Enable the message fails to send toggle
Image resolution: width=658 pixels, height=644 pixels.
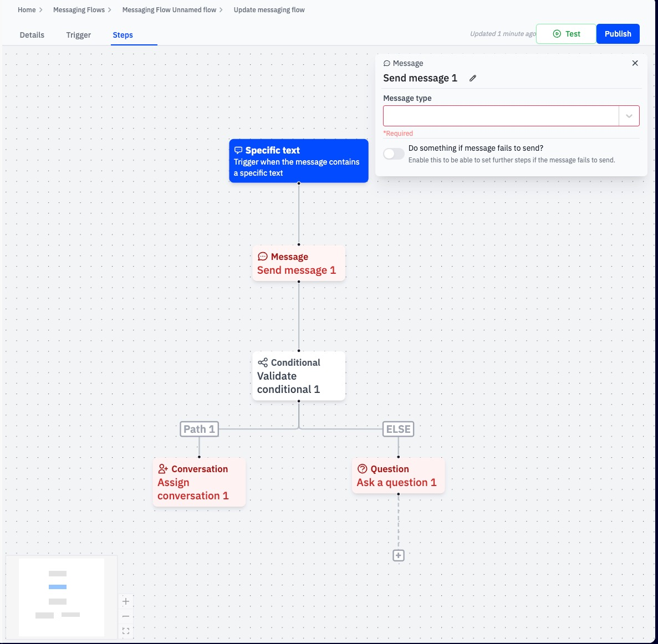pos(394,154)
